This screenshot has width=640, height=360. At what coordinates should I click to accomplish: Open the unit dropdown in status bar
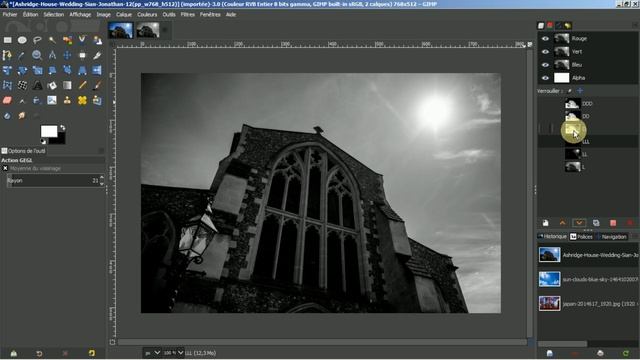(152, 353)
